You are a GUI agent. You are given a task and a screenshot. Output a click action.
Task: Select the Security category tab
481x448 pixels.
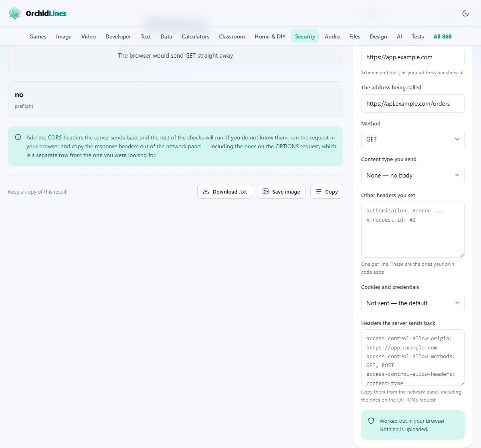(x=305, y=36)
